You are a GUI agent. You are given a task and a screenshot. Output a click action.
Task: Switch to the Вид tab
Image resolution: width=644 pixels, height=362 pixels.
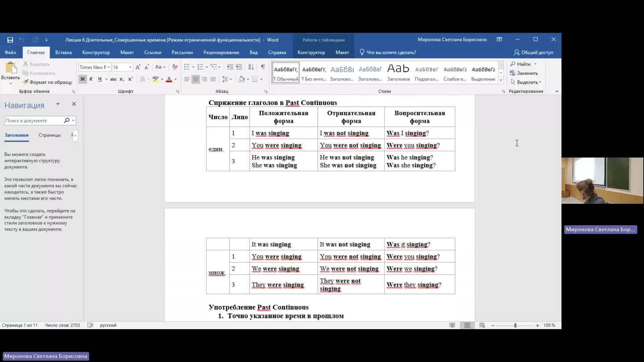[254, 52]
